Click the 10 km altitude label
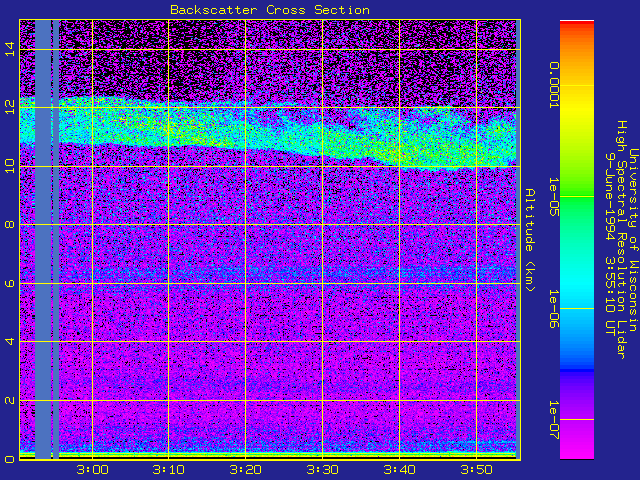The width and height of the screenshot is (640, 480). (x=10, y=166)
